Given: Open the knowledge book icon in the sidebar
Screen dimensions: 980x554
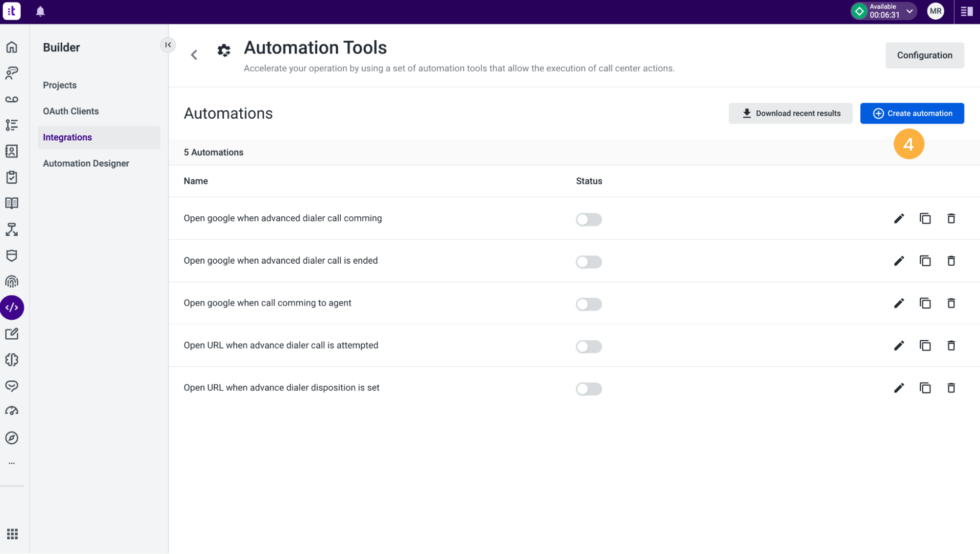Looking at the screenshot, I should (x=12, y=203).
